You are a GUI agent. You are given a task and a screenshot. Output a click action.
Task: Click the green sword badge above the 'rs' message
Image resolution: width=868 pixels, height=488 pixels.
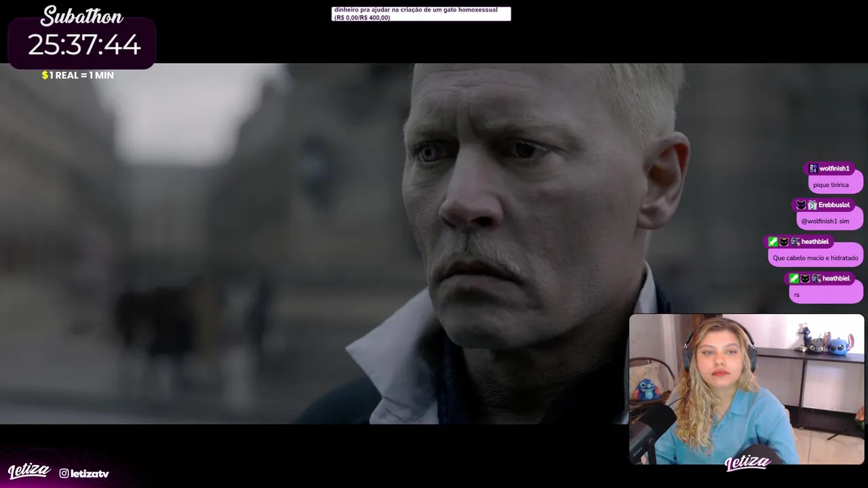click(x=794, y=279)
